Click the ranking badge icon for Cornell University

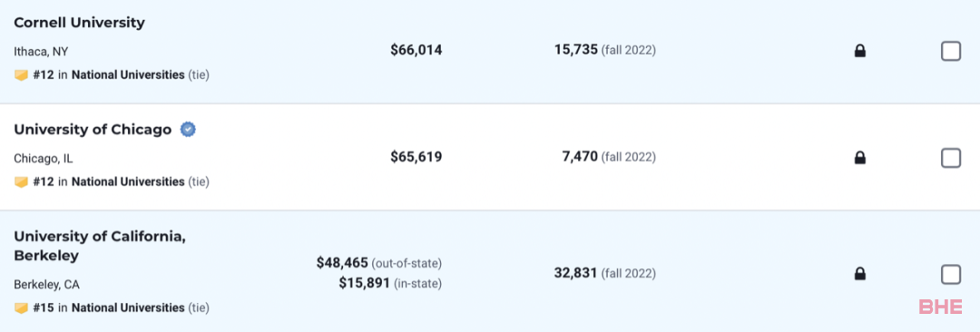point(21,75)
